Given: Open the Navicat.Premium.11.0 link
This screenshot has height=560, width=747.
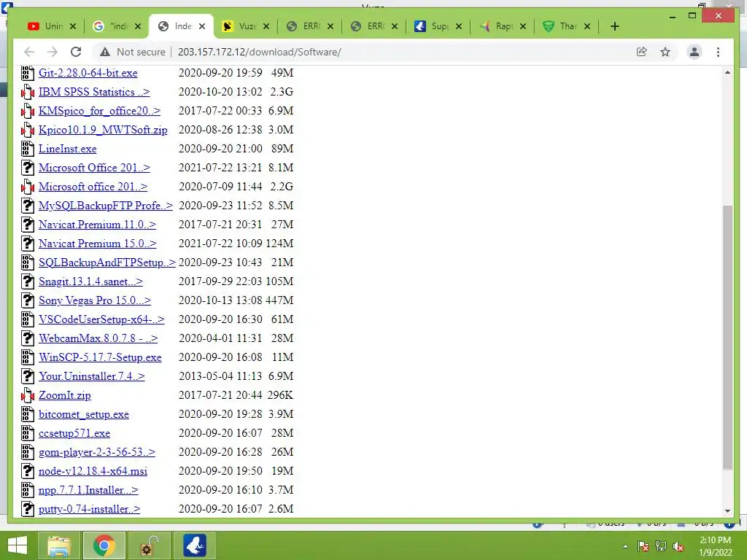Looking at the screenshot, I should 97,225.
